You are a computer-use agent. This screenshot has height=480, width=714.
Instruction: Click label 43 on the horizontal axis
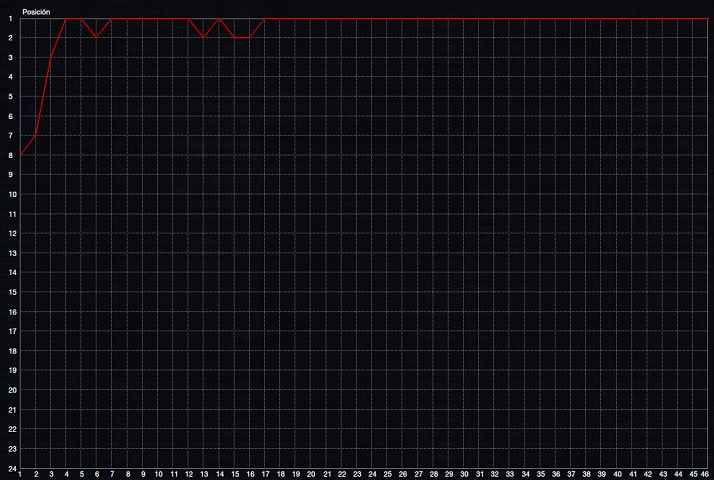[x=663, y=475]
